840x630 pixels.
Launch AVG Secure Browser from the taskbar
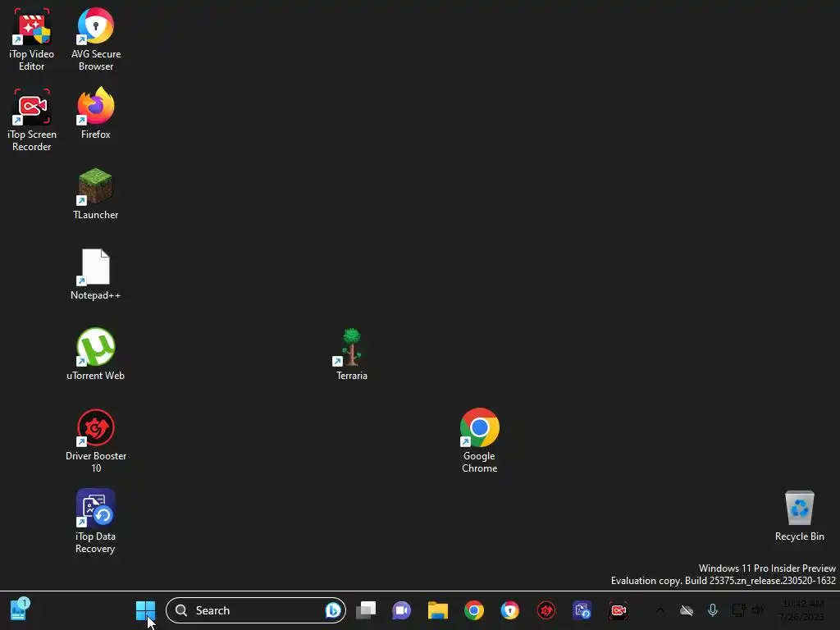(509, 610)
